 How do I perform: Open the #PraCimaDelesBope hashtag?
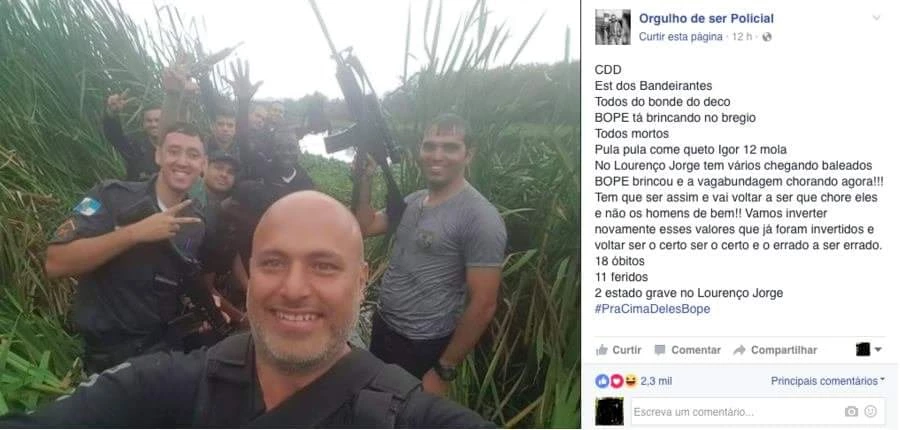point(653,309)
